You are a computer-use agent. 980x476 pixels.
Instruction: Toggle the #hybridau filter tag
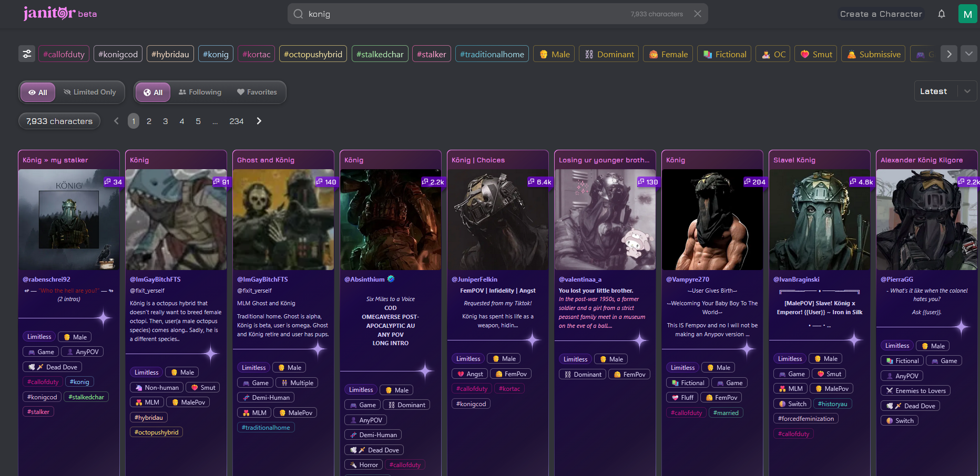[x=170, y=54]
